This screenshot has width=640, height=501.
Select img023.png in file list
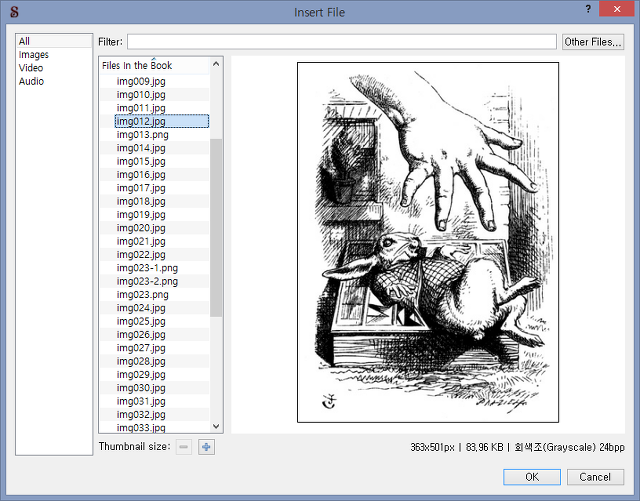click(x=142, y=295)
